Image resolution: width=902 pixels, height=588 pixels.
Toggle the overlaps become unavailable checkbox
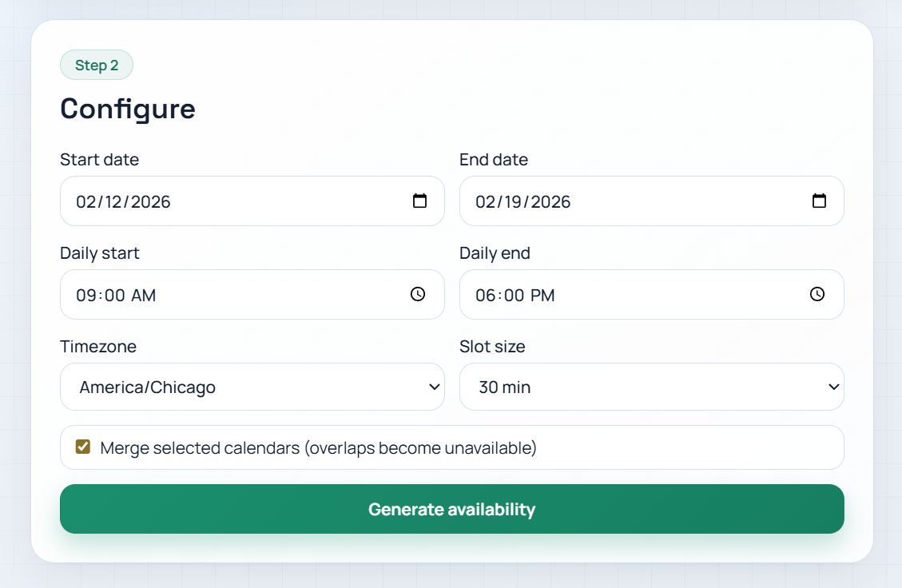pos(82,447)
